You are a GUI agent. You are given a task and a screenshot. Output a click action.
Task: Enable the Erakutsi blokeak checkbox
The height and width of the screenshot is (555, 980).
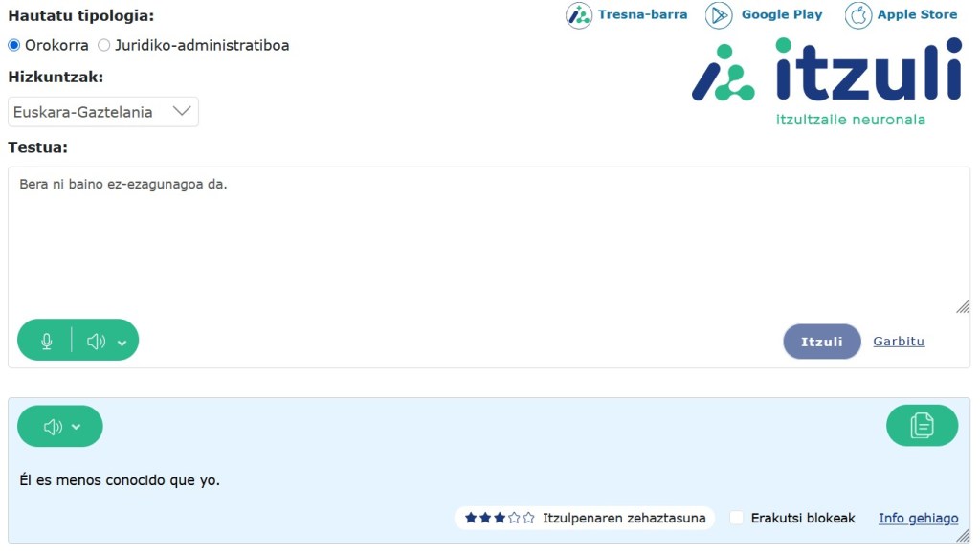tap(736, 518)
